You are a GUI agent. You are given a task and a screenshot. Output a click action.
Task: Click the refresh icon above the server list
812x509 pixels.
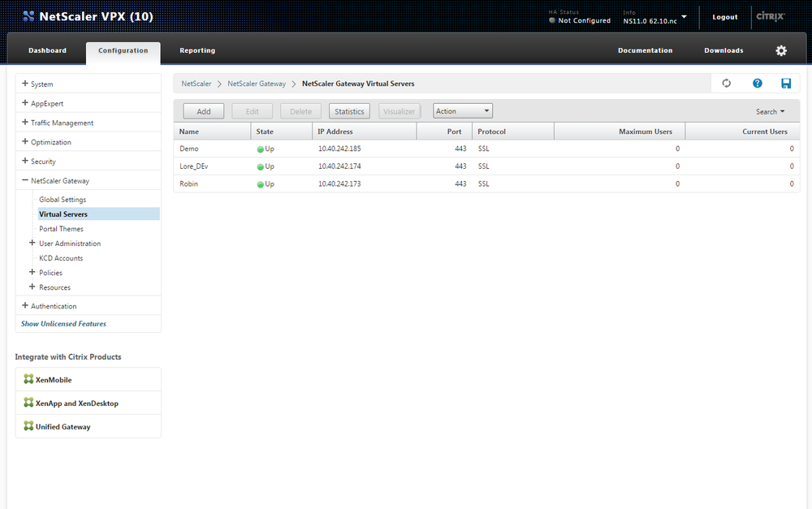point(725,83)
